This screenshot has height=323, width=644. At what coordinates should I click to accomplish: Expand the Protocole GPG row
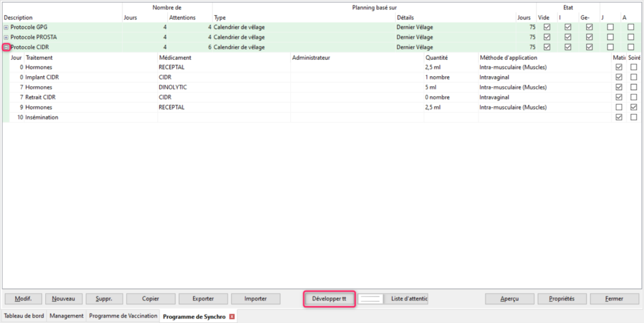[x=6, y=27]
